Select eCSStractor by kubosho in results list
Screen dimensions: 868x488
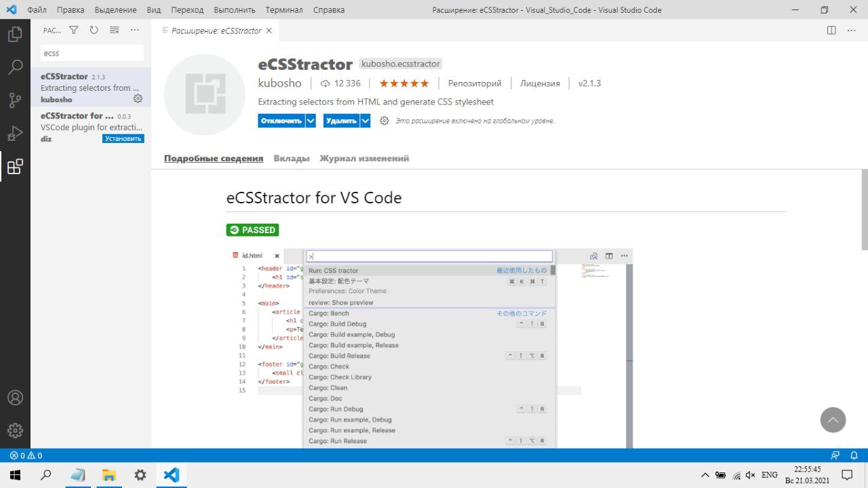[91, 87]
